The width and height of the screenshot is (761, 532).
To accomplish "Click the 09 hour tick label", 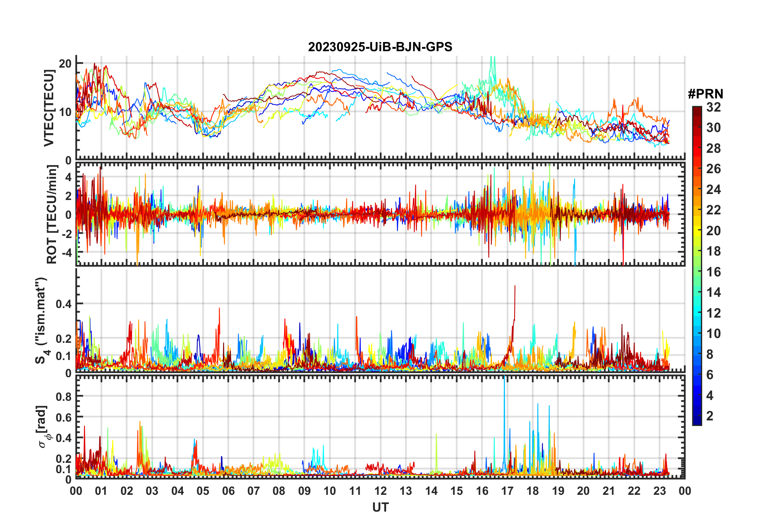I will 304,491.
